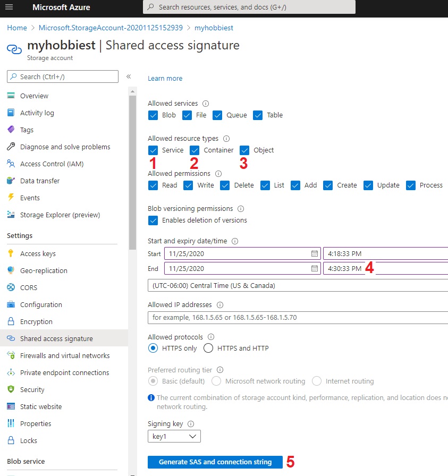Screen dimensions: 448x476
Task: Click the Allowed services info icon
Action: click(x=206, y=104)
